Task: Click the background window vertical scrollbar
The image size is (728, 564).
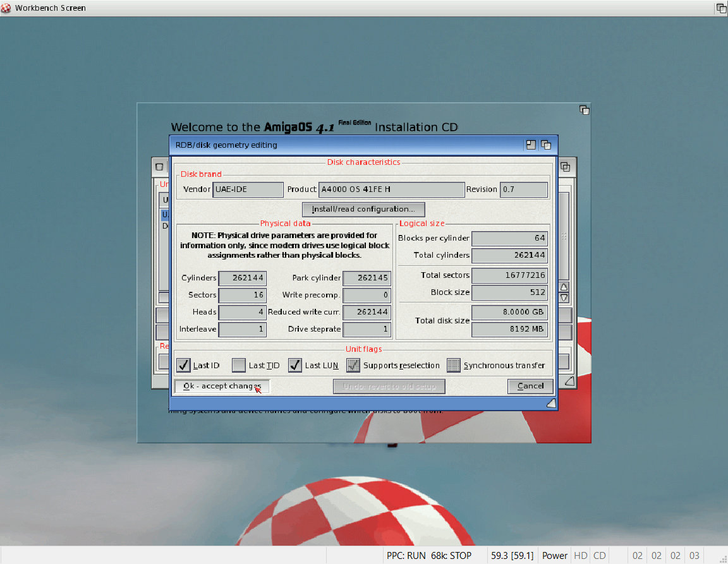Action: pyautogui.click(x=564, y=236)
